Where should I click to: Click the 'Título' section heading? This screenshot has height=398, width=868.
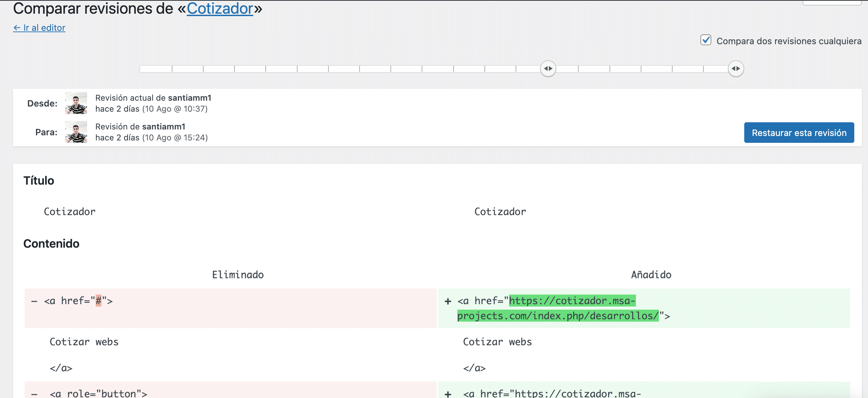pyautogui.click(x=39, y=181)
